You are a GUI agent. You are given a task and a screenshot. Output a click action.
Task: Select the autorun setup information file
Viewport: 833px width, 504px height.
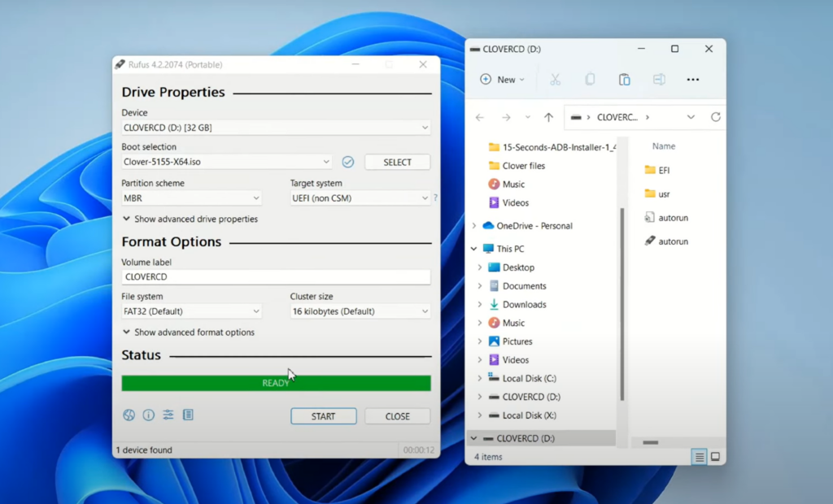click(666, 218)
